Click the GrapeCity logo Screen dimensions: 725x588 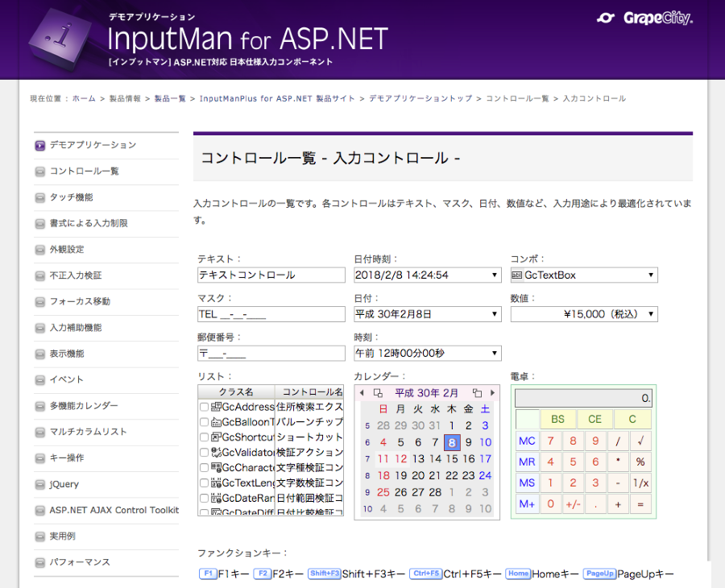(x=644, y=18)
